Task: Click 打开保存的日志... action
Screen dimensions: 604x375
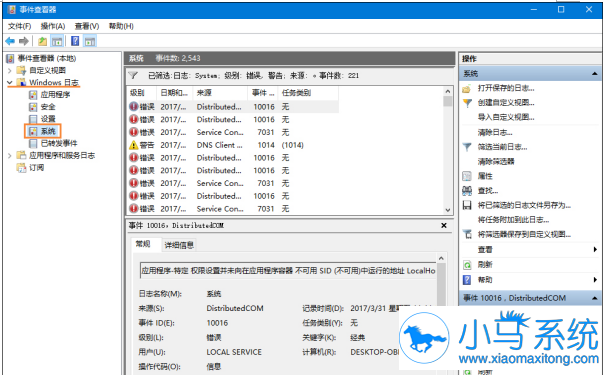Action: 506,88
